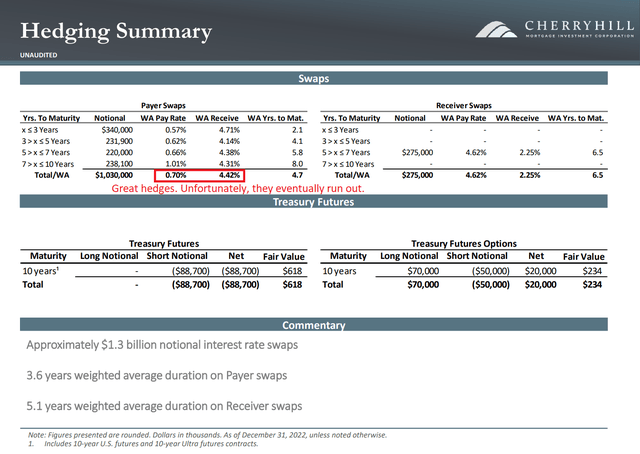Select the '3.6 years' Payer swaps commentary line
Viewport: 640px width, 454px height.
click(x=157, y=376)
